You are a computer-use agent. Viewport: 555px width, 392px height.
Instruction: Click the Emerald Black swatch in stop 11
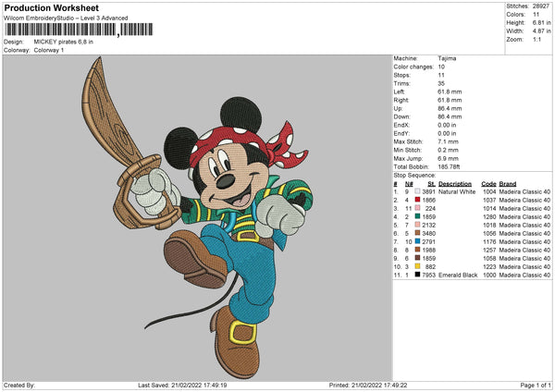(x=418, y=275)
